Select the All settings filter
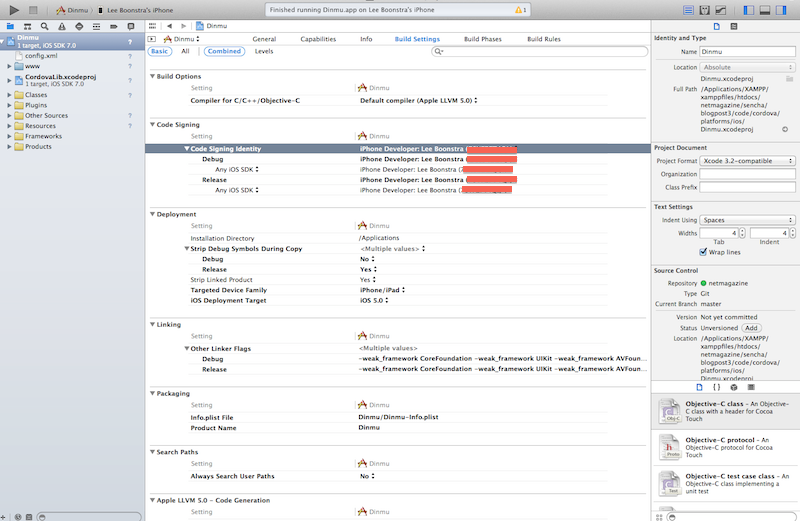This screenshot has width=800, height=521. 185,51
